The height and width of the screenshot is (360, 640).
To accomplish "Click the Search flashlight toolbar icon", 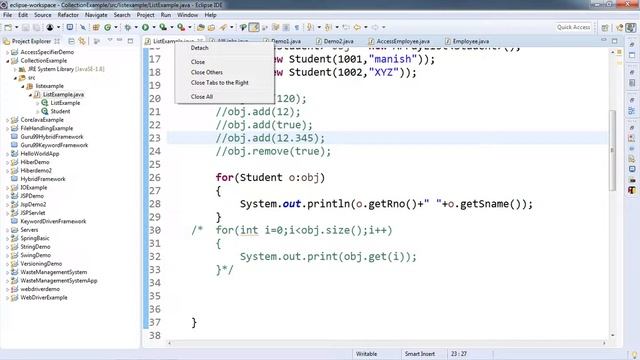I will point(223,27).
